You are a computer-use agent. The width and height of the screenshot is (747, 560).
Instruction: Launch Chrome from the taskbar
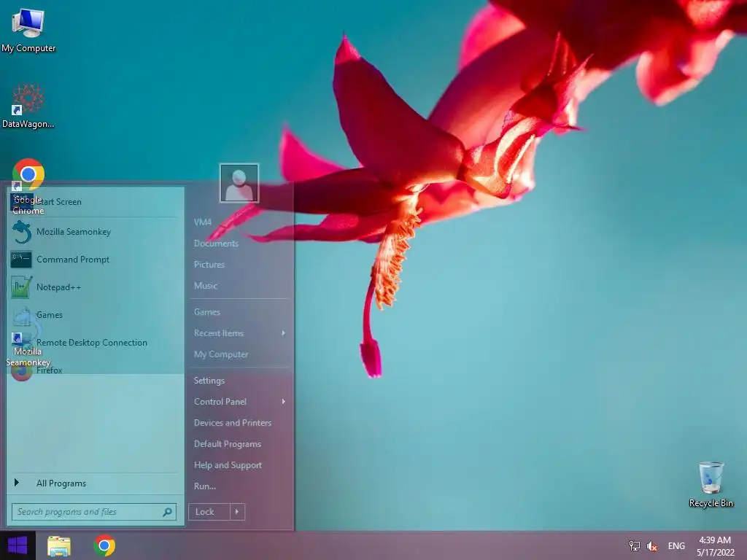coord(104,545)
